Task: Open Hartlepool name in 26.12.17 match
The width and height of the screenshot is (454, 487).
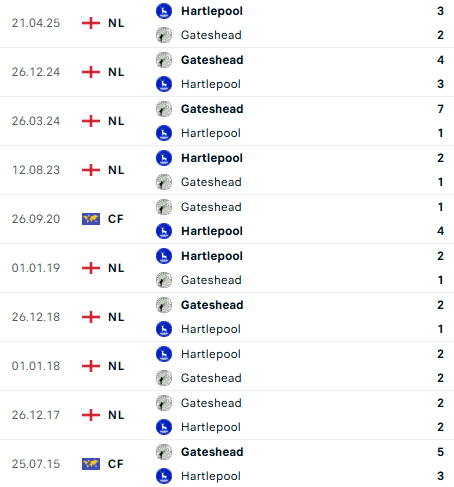Action: 211,427
